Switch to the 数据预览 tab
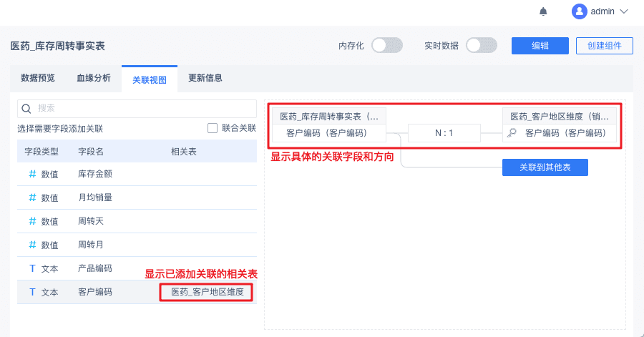Viewport: 644px width, 337px height. tap(38, 79)
